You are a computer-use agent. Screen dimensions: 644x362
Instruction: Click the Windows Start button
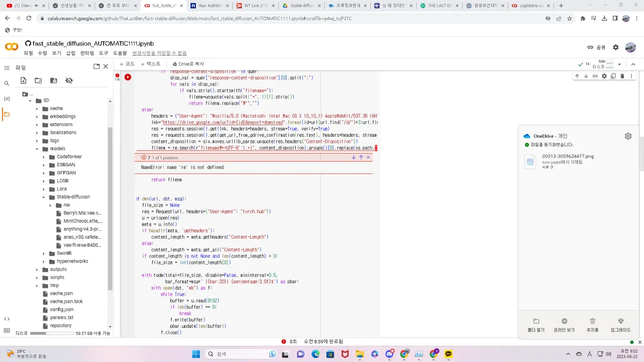coord(196,354)
